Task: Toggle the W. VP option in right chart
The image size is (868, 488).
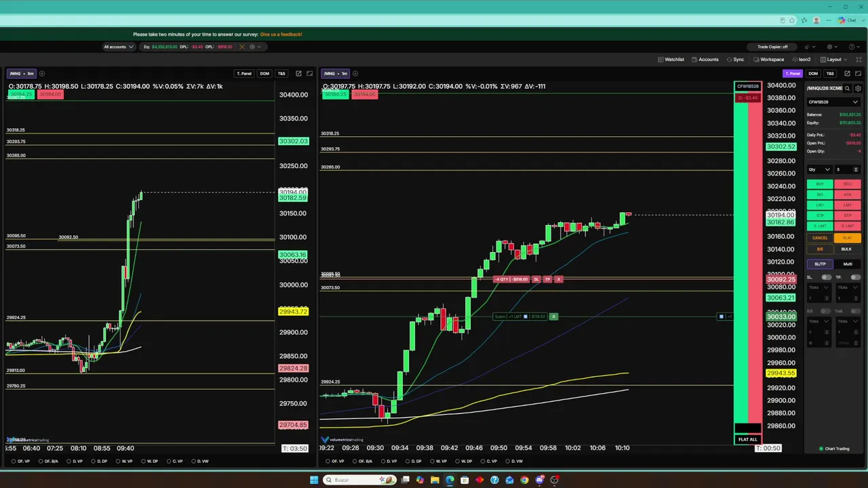Action: pos(439,462)
